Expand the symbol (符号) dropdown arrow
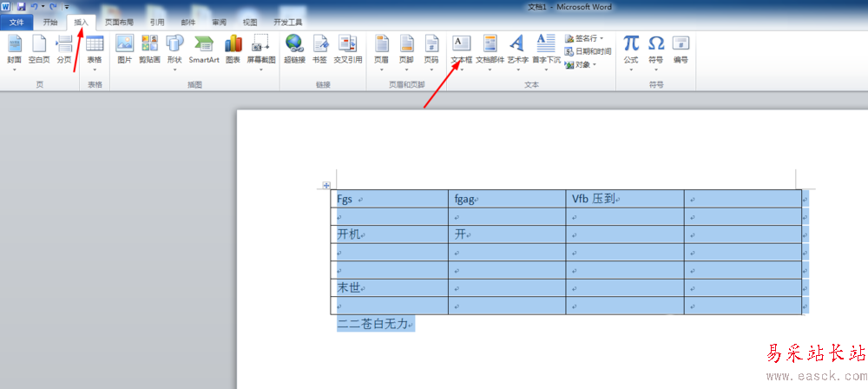 [x=656, y=69]
